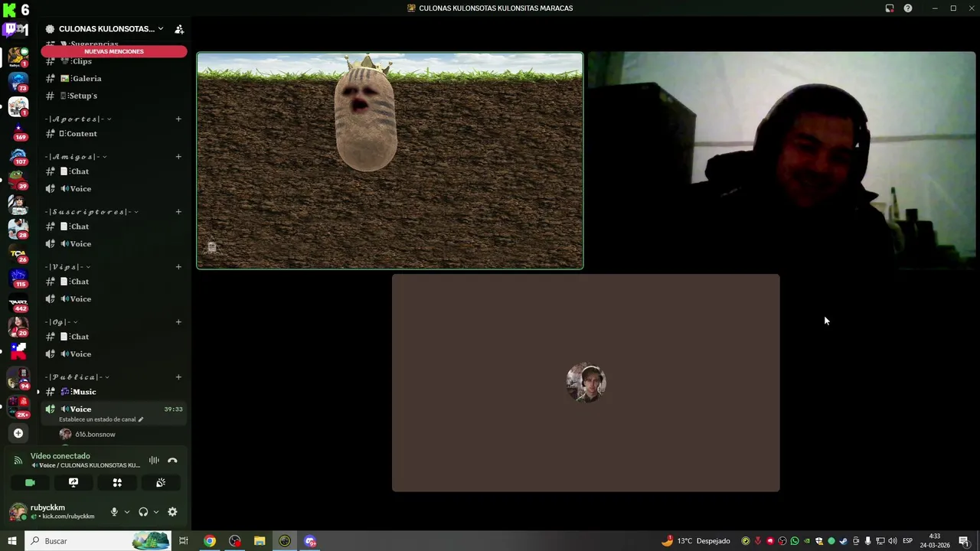The image size is (980, 551).
Task: Open the inbox icon in title bar
Action: (x=890, y=8)
